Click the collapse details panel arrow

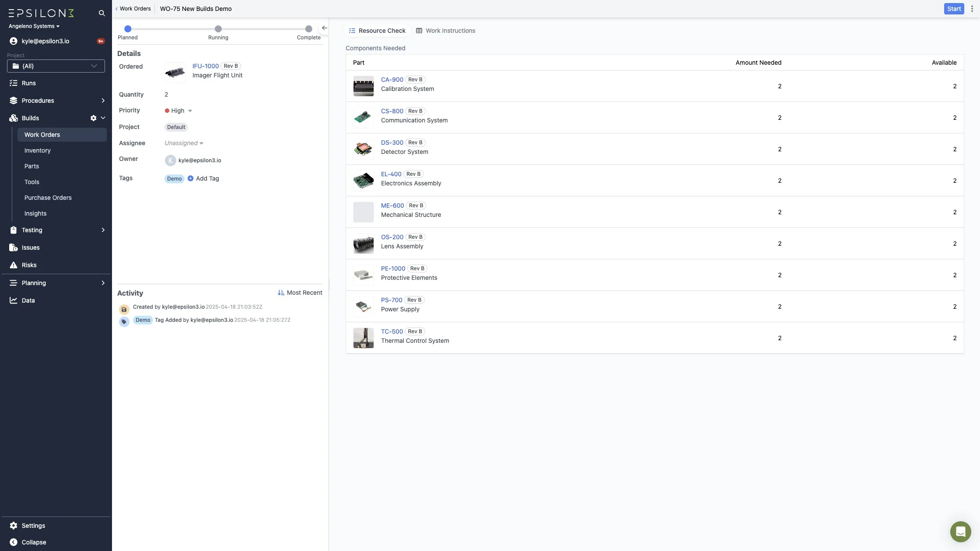coord(324,28)
